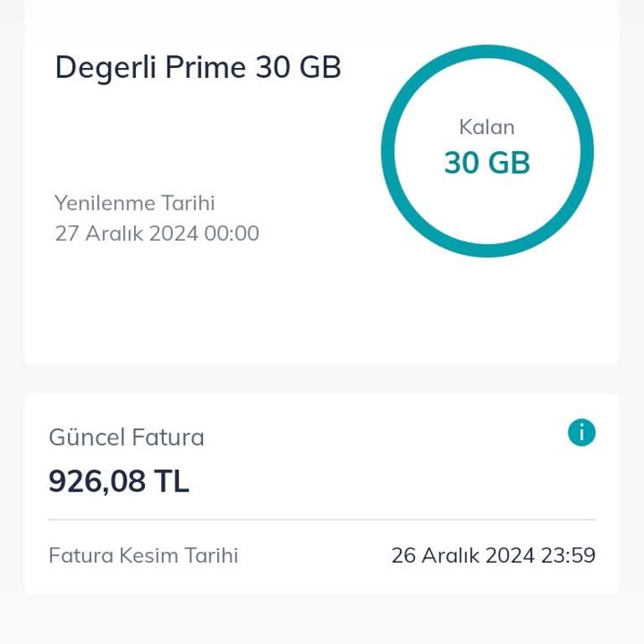
Task: Tap the word Prime in the package name
Action: [x=206, y=67]
